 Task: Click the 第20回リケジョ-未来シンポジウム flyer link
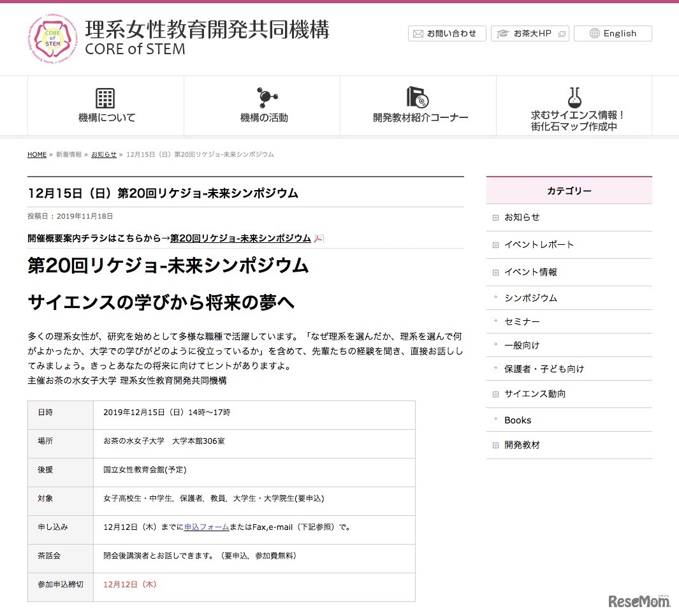[240, 238]
